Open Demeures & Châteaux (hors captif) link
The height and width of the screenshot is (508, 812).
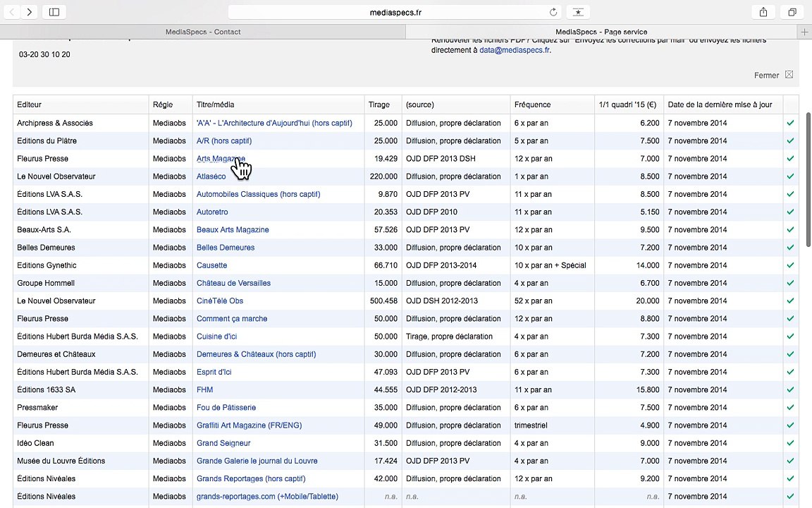pyautogui.click(x=257, y=354)
